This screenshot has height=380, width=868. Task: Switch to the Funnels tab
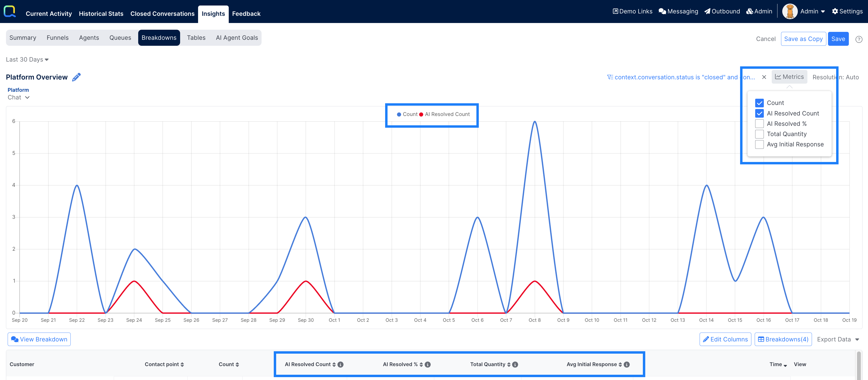click(x=57, y=38)
